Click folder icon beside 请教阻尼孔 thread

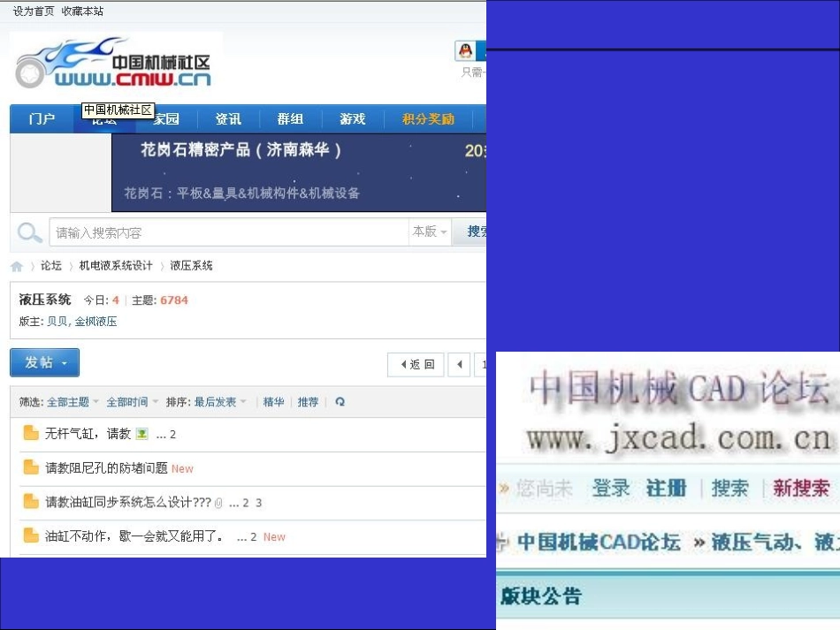click(x=31, y=467)
